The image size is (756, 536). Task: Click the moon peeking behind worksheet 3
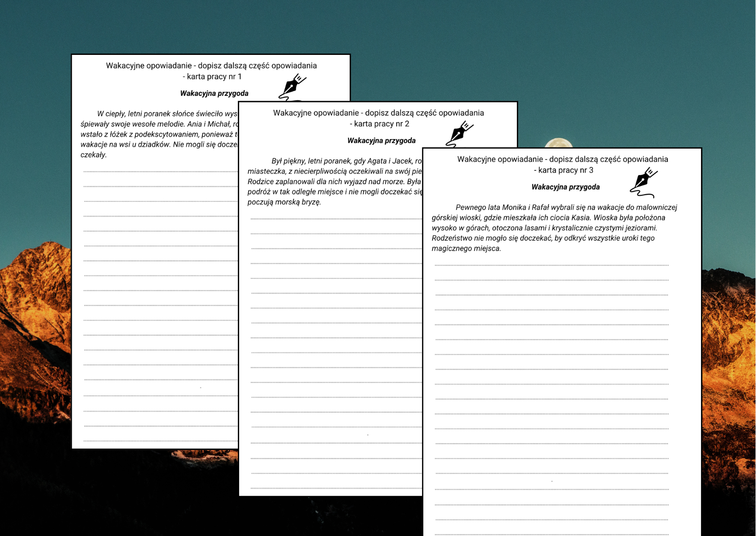point(558,143)
